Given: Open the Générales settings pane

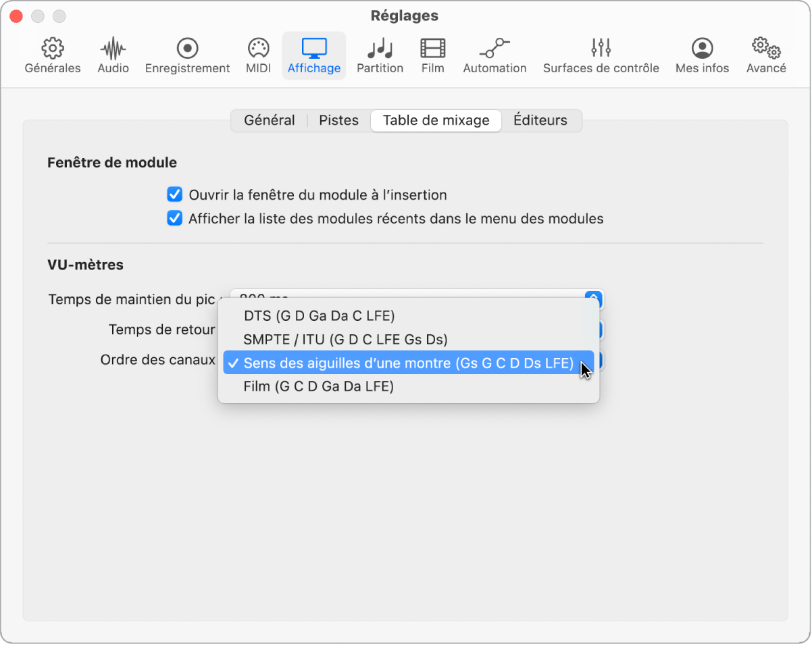Looking at the screenshot, I should (x=53, y=55).
